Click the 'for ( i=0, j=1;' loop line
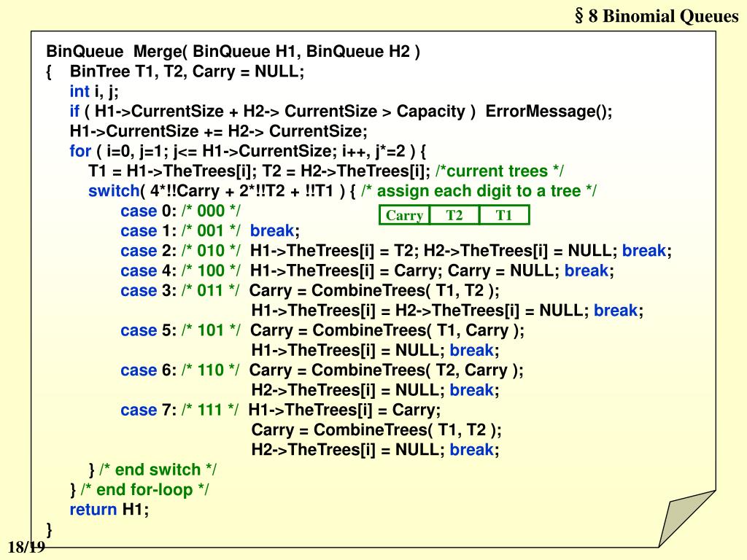The image size is (747, 560). (x=248, y=152)
